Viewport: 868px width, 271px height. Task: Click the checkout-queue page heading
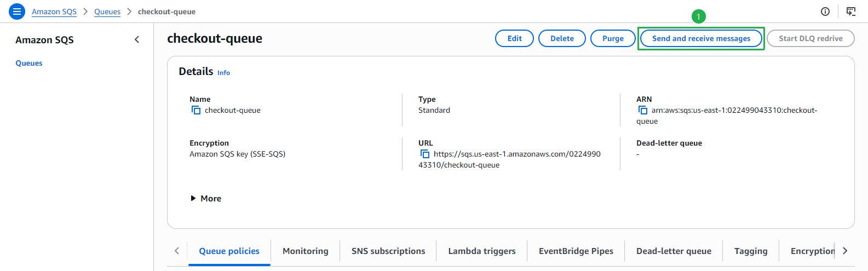pyautogui.click(x=215, y=38)
